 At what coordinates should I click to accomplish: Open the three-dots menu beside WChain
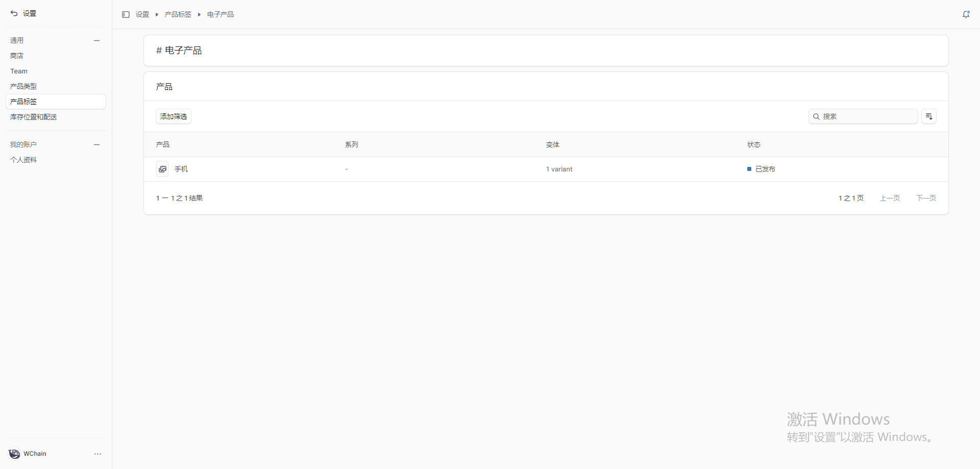click(x=97, y=454)
